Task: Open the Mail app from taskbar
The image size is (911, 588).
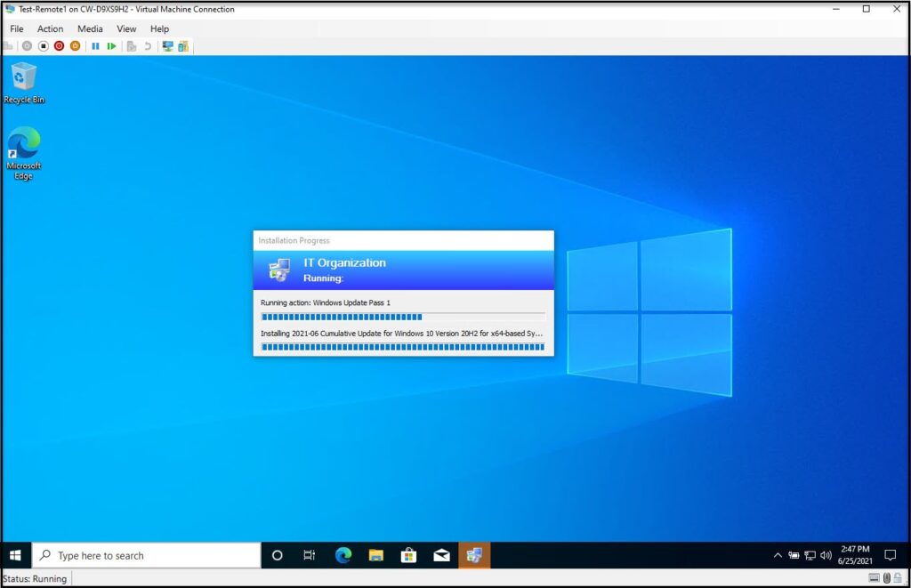Action: pos(441,555)
